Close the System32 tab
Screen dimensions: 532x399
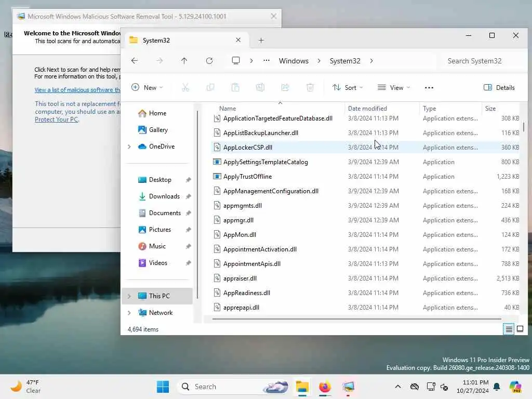tap(238, 40)
